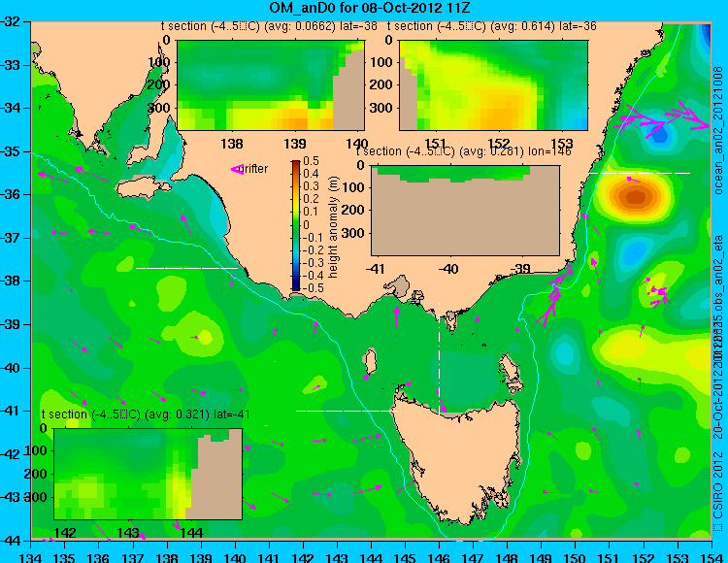Click the main x-axis label 151
The image size is (728, 563).
(x=610, y=556)
